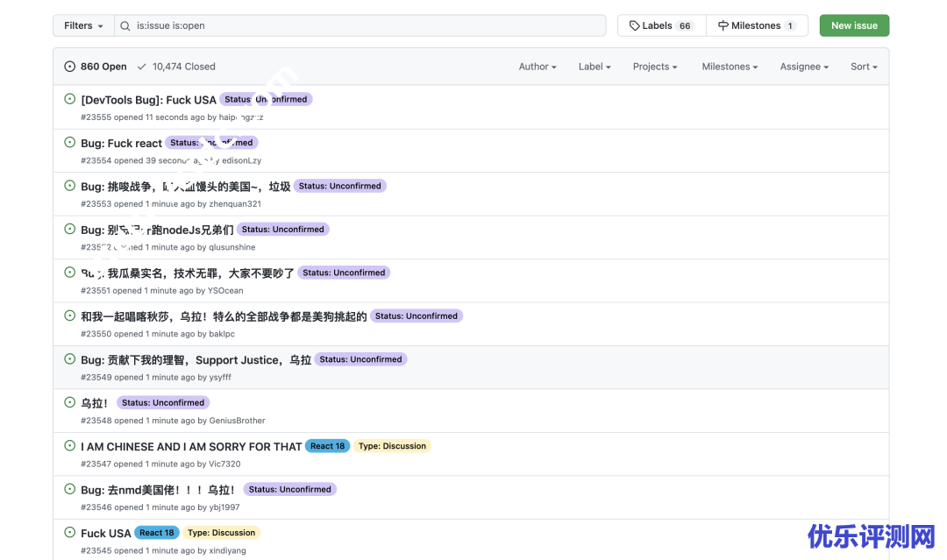Click Labels count badge 66
947x560 pixels.
point(684,26)
